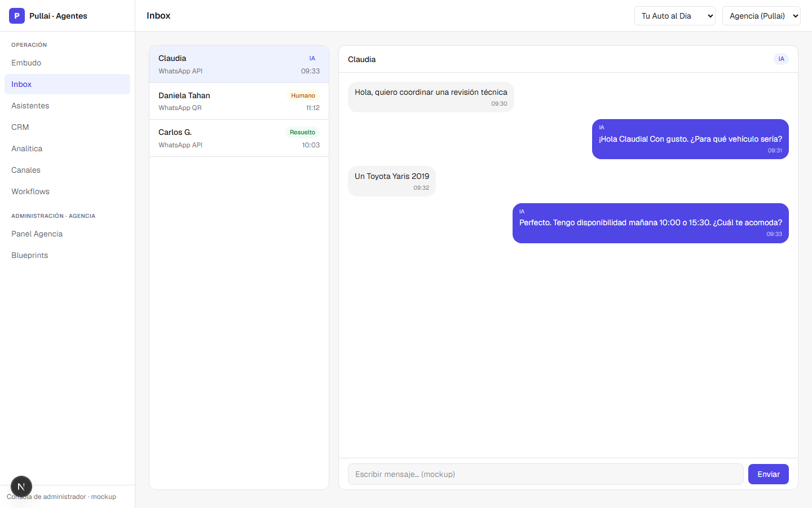Click the OPERACIÓN section label

tap(29, 45)
